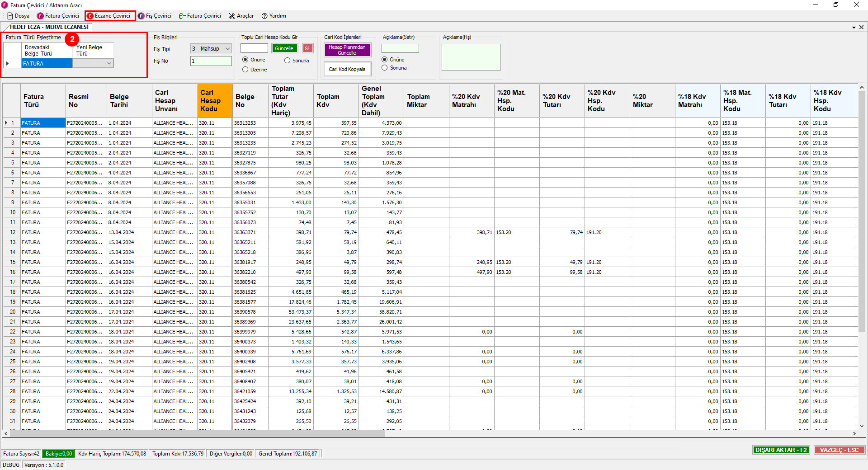
Task: Click the Fiş No input field
Action: tap(211, 61)
